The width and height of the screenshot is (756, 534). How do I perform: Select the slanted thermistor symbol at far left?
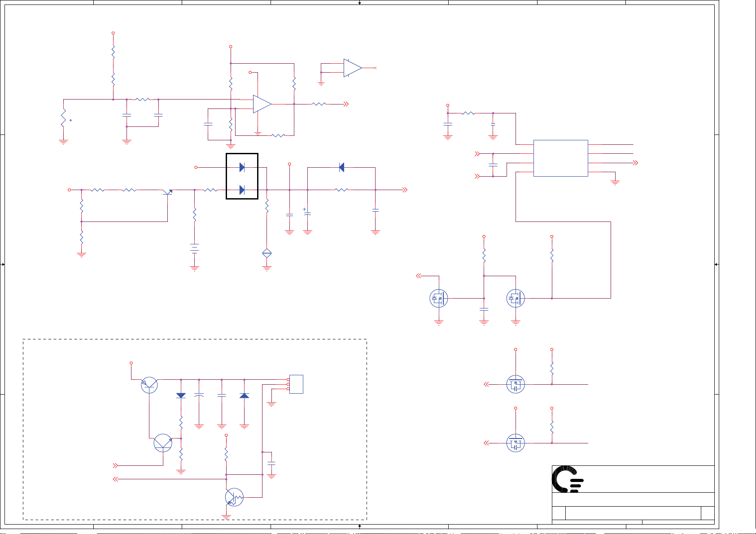[64, 117]
